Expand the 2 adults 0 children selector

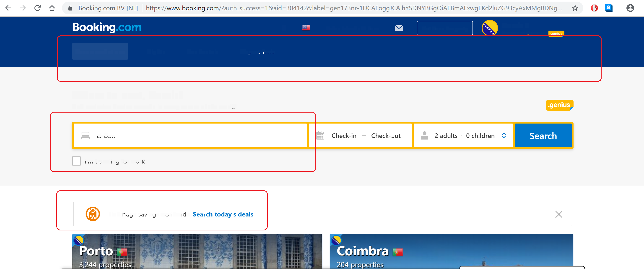[463, 135]
